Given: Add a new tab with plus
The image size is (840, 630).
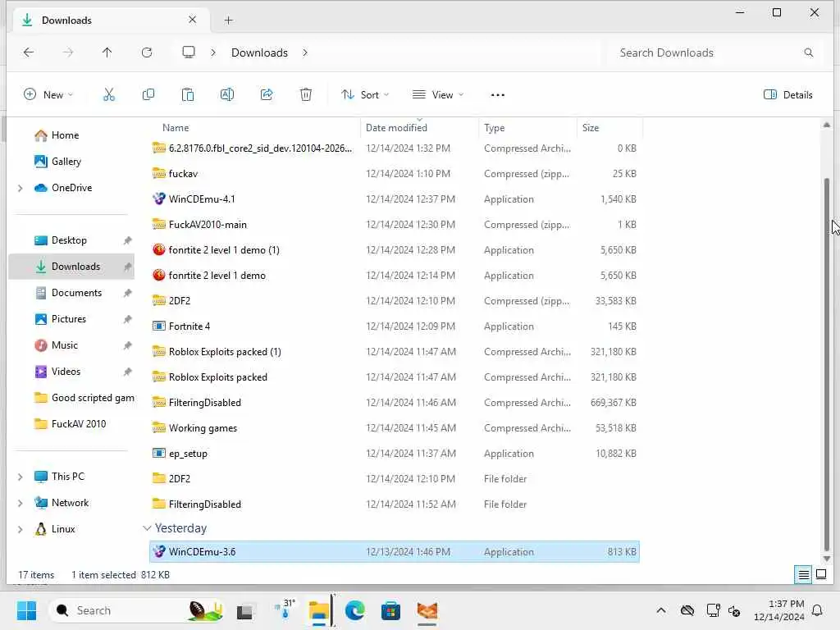Looking at the screenshot, I should (229, 21).
